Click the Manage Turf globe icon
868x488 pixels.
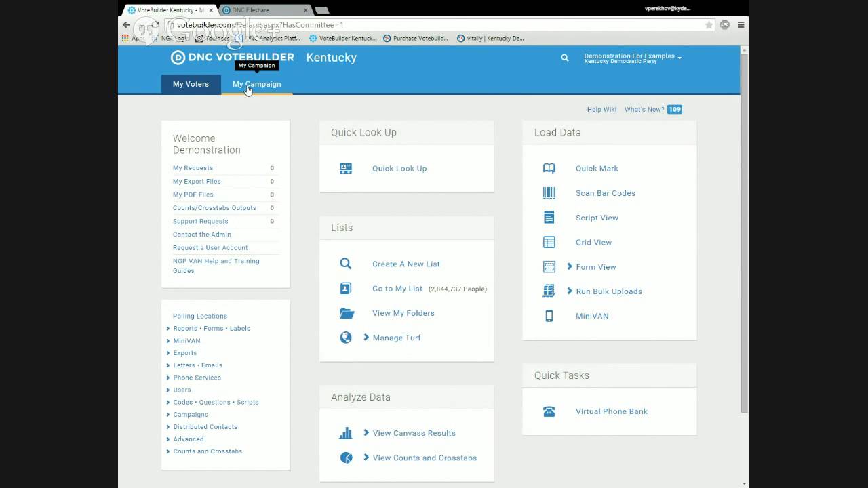coord(346,338)
